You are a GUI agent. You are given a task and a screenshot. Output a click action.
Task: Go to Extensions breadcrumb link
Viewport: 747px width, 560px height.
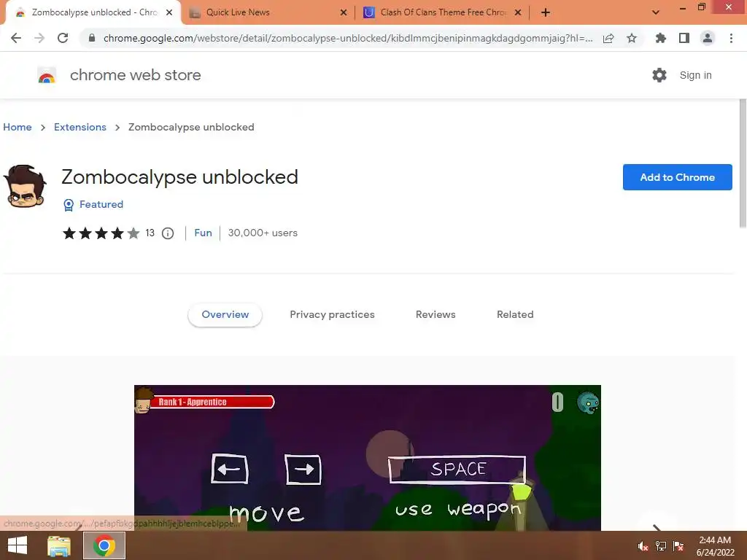[x=80, y=127]
